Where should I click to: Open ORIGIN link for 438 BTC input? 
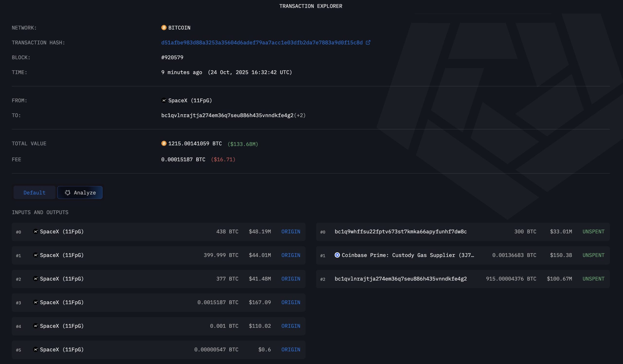(x=291, y=232)
